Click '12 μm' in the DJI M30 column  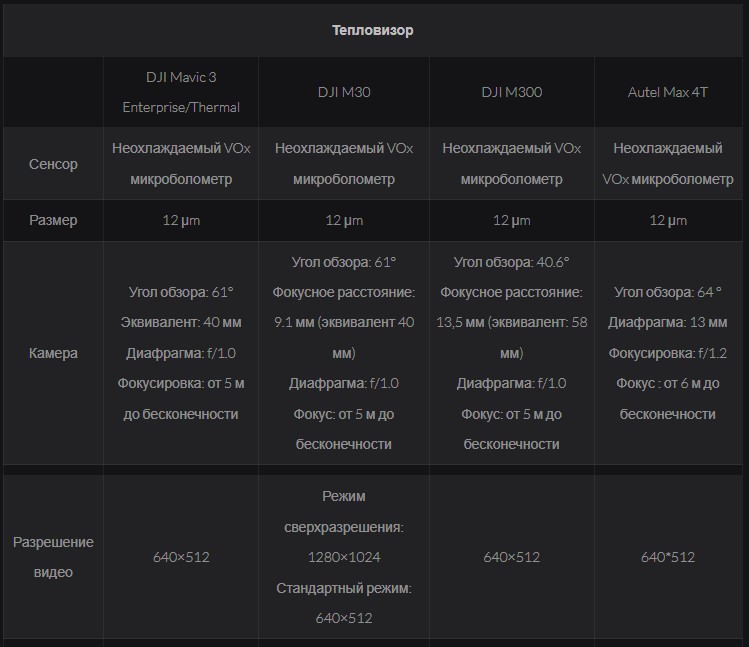click(x=344, y=220)
